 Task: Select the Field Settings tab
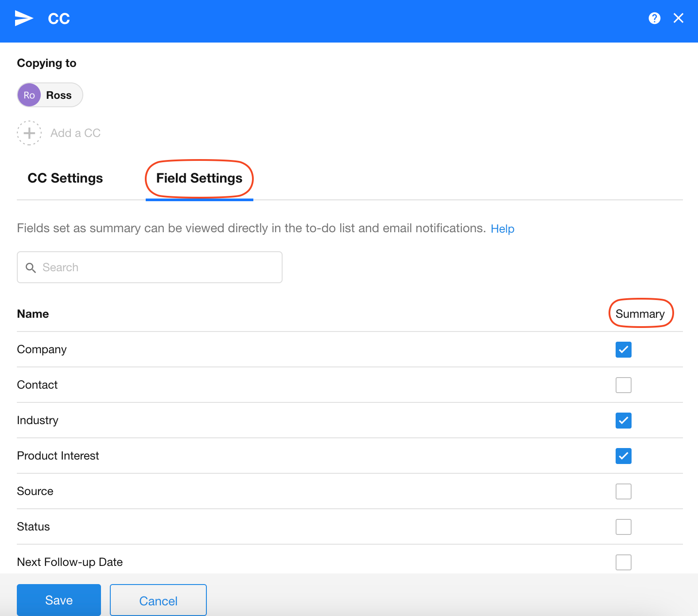pos(199,178)
